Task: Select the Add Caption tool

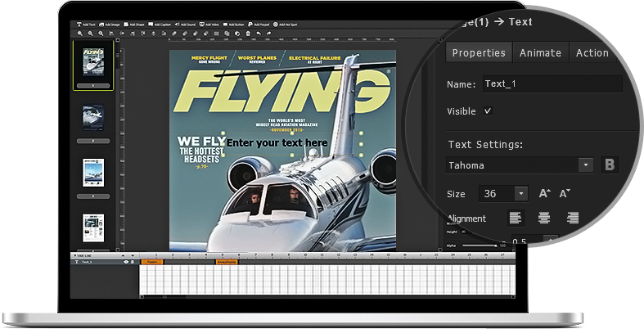Action: coord(160,25)
